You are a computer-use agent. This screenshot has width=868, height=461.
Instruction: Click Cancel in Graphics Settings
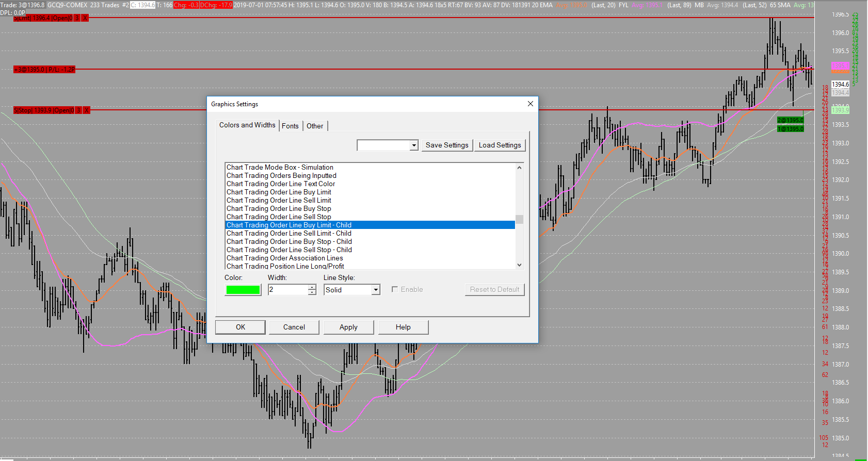pyautogui.click(x=294, y=327)
